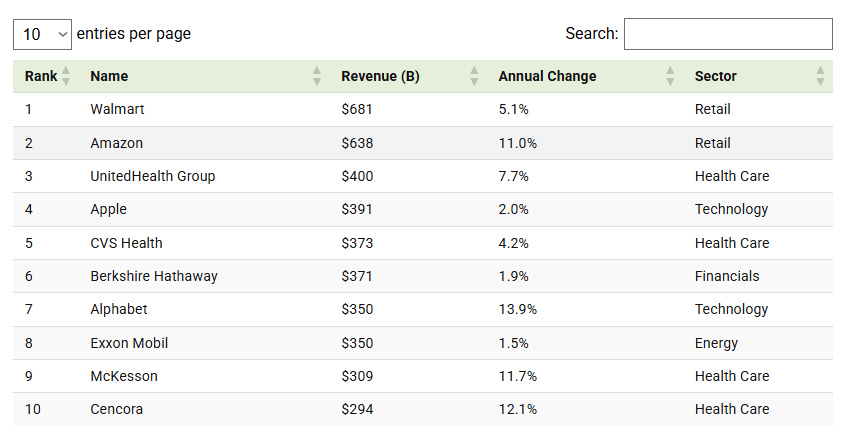Click the 4.2% annual change value
The width and height of the screenshot is (845, 440).
tap(513, 243)
